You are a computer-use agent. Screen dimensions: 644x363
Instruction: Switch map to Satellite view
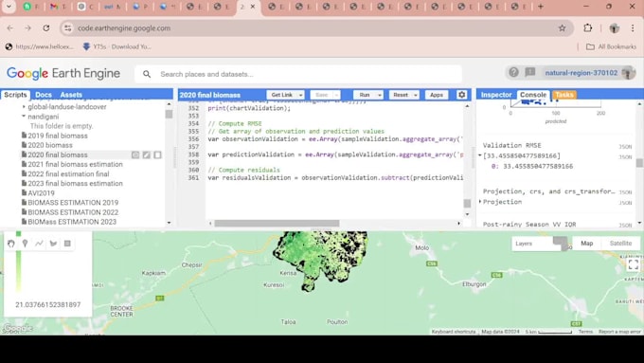click(620, 244)
